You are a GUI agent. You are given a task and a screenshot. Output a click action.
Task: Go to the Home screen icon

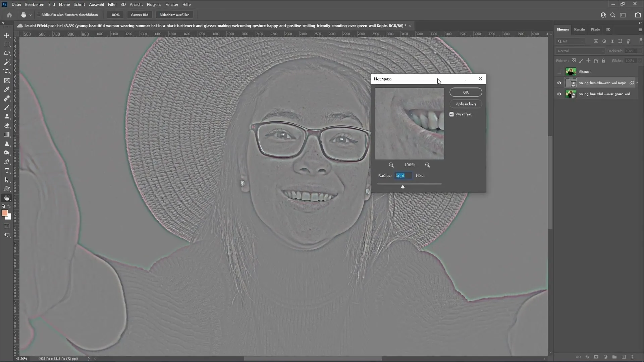click(x=9, y=15)
